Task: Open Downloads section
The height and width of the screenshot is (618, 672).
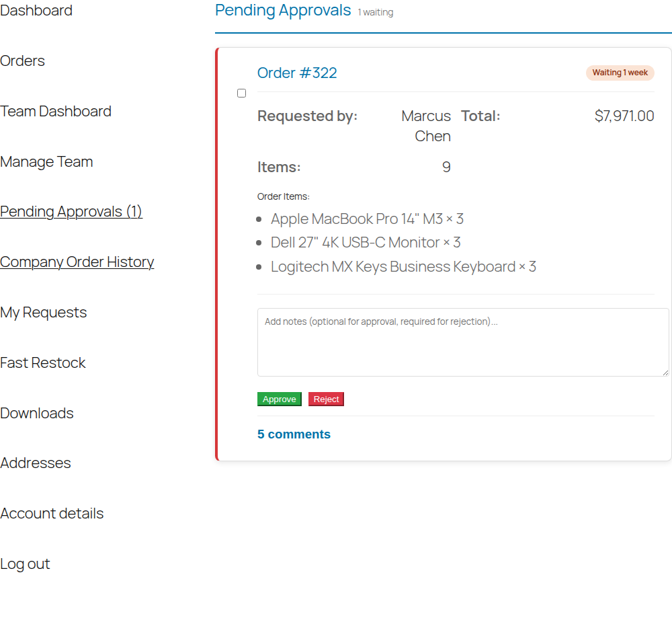Action: click(37, 413)
